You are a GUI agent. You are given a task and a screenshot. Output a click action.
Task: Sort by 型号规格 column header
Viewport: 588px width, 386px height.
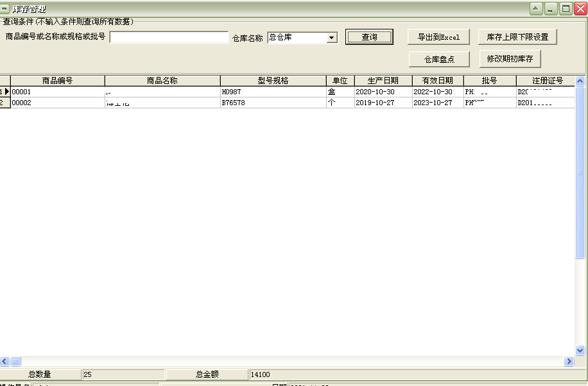pyautogui.click(x=273, y=81)
